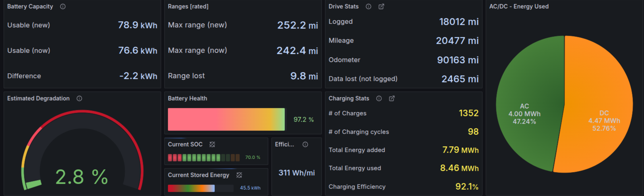Click the Current SOC no-sync icon
The image size is (644, 196).
[x=212, y=144]
